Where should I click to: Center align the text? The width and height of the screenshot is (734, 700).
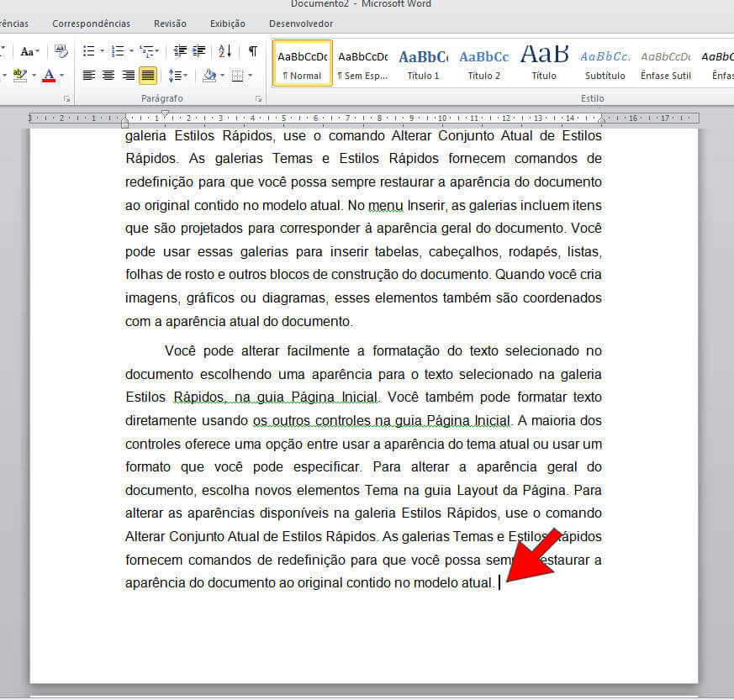pyautogui.click(x=108, y=76)
